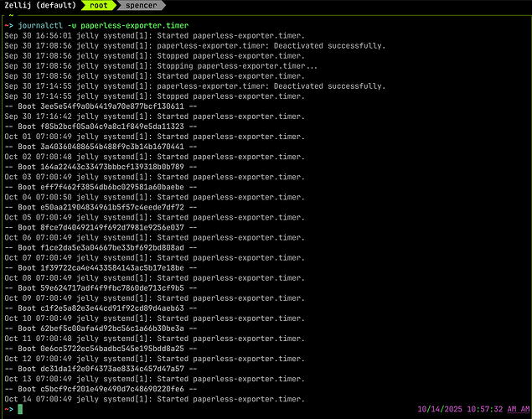Click the Oct 14 07:00:49 log entry

[x=154, y=399]
